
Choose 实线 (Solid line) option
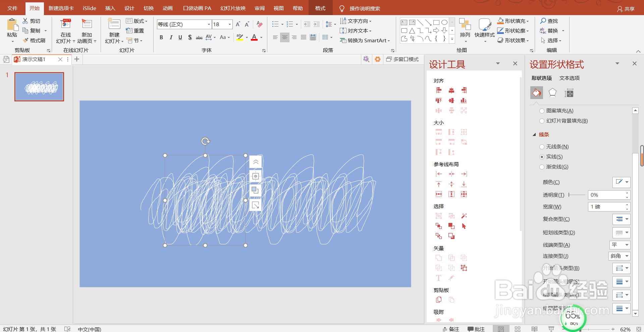[542, 157]
